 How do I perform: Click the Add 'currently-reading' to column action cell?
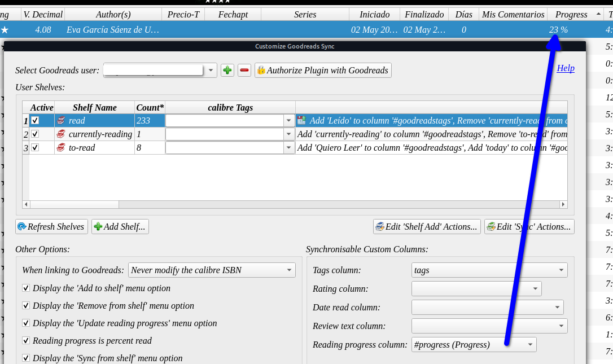432,134
